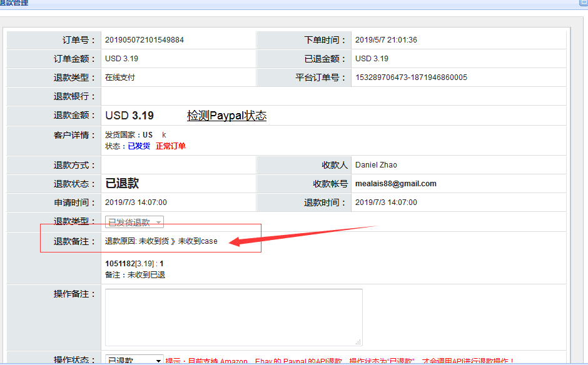
Task: Click the note 备注：未收到已退
Action: [135, 274]
